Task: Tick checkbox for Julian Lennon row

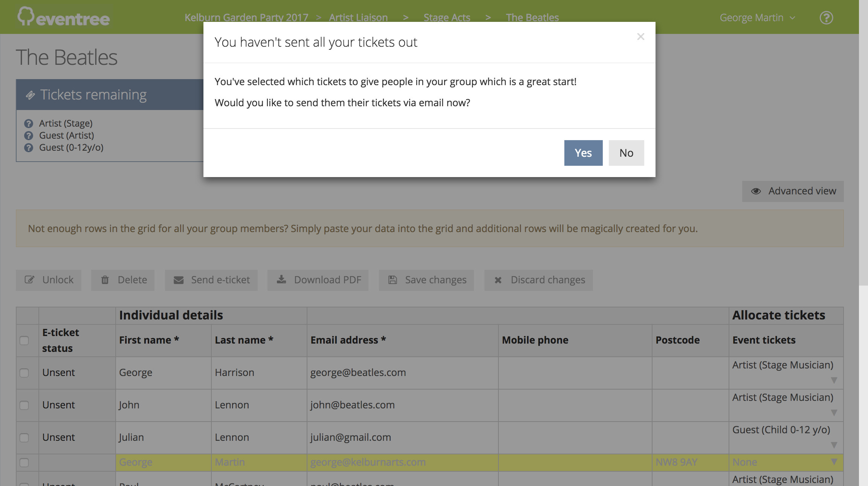Action: [x=24, y=438]
